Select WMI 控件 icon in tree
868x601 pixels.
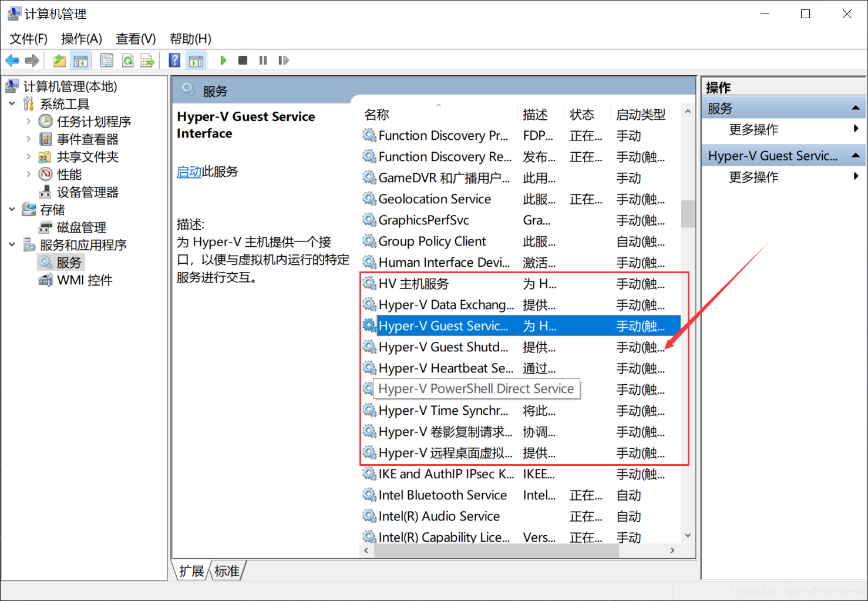click(x=45, y=280)
